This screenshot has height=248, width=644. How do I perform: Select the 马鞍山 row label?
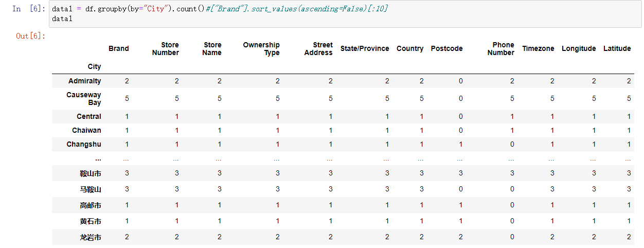point(91,189)
